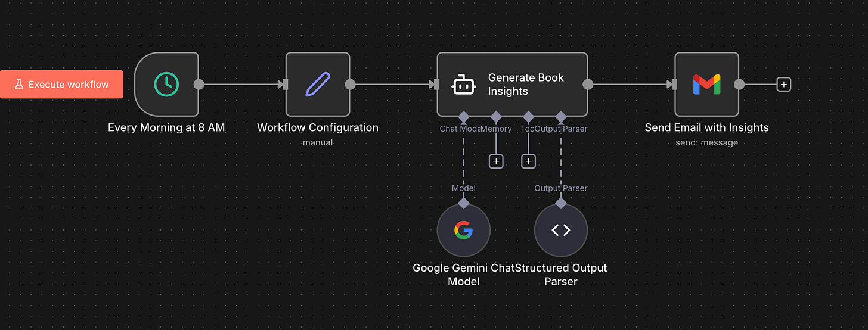Click the Workflow Configuration input connector
Image resolution: width=868 pixels, height=330 pixels.
click(x=285, y=85)
